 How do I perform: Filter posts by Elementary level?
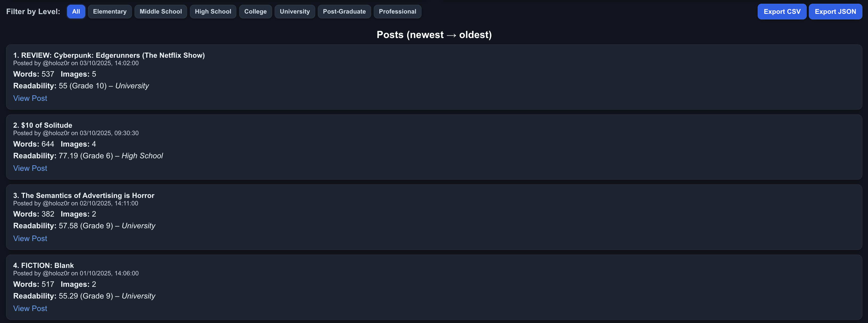[x=109, y=11]
